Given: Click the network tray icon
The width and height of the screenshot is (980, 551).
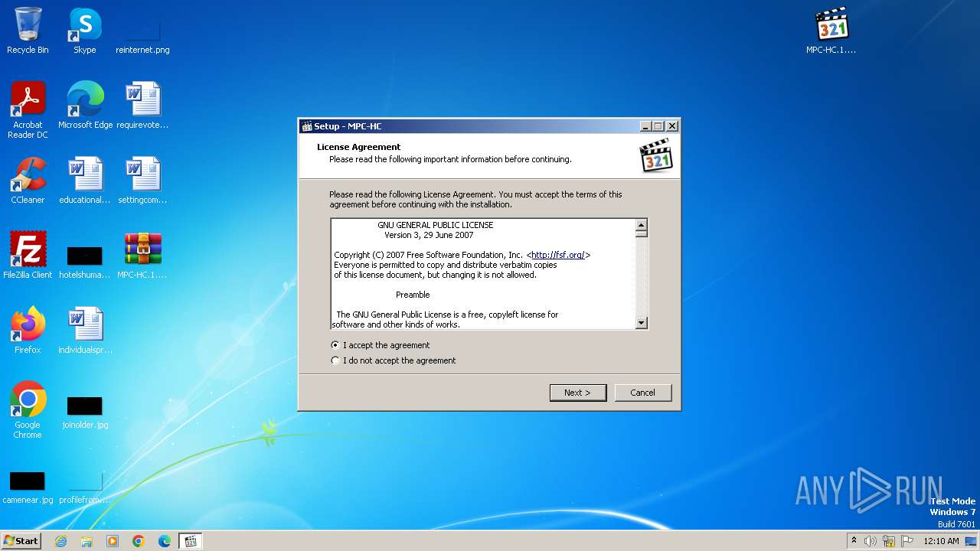Looking at the screenshot, I should pos(889,541).
